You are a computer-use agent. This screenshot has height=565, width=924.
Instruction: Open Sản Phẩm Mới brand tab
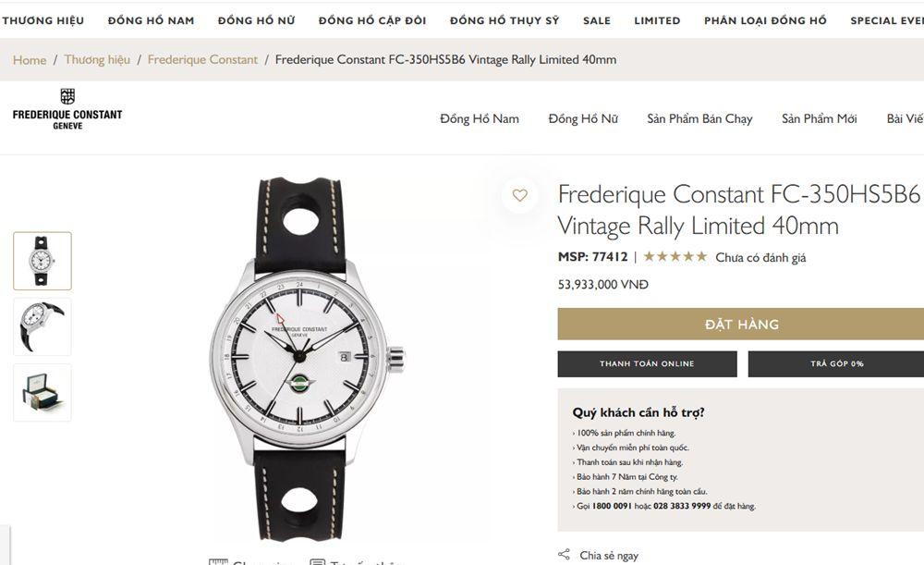point(819,118)
